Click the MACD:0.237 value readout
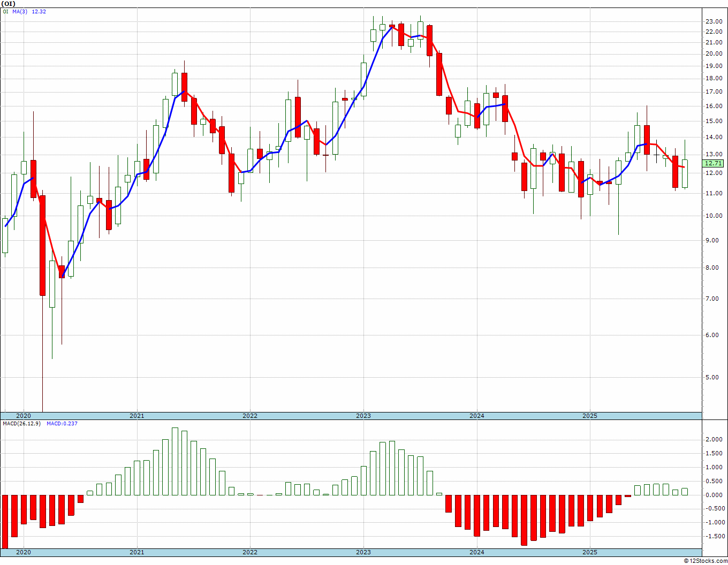Screen dimensions: 728x565 tap(62, 424)
